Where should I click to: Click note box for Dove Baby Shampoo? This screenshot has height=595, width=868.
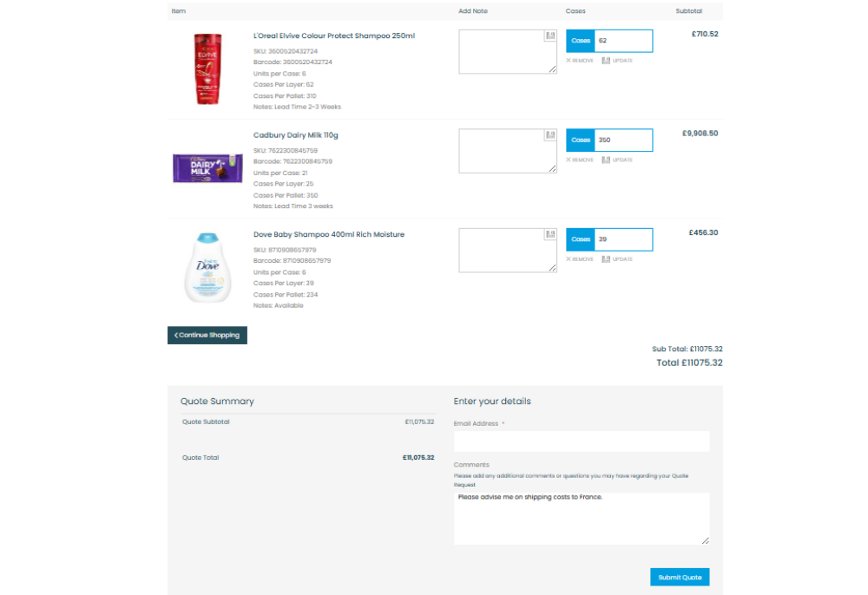click(x=508, y=251)
